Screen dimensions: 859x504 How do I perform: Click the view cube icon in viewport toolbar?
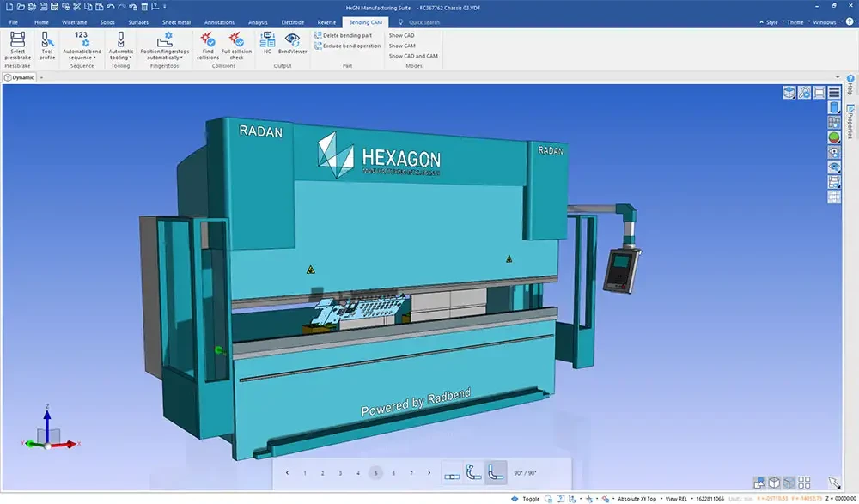pyautogui.click(x=789, y=93)
